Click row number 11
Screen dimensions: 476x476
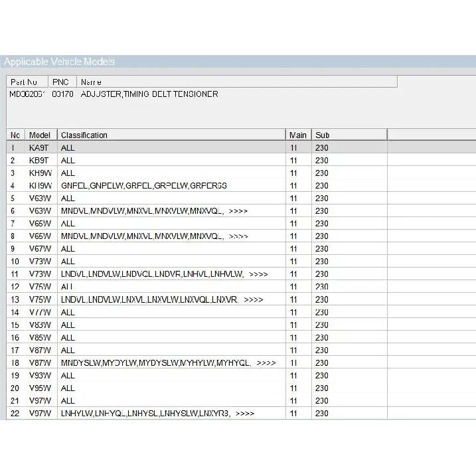point(15,274)
